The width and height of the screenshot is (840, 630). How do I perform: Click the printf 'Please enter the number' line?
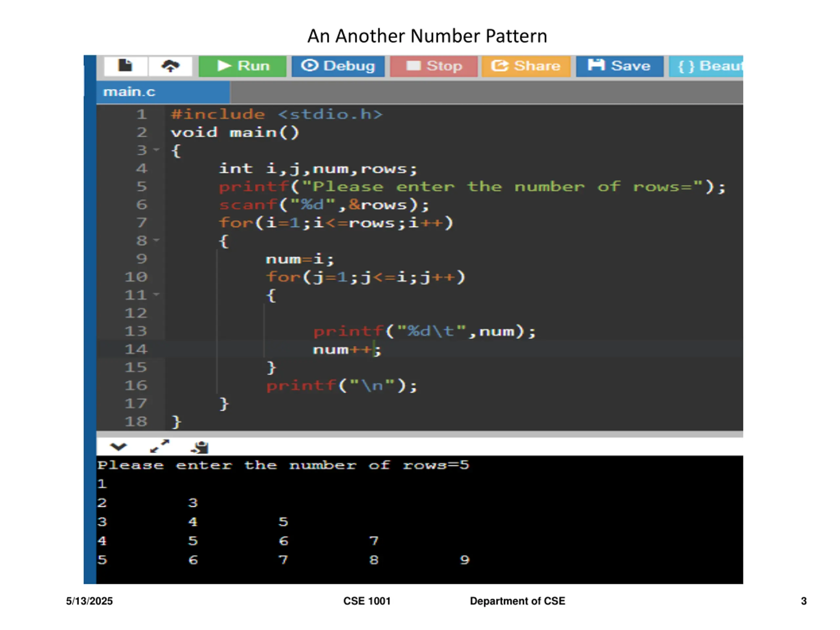tap(472, 187)
